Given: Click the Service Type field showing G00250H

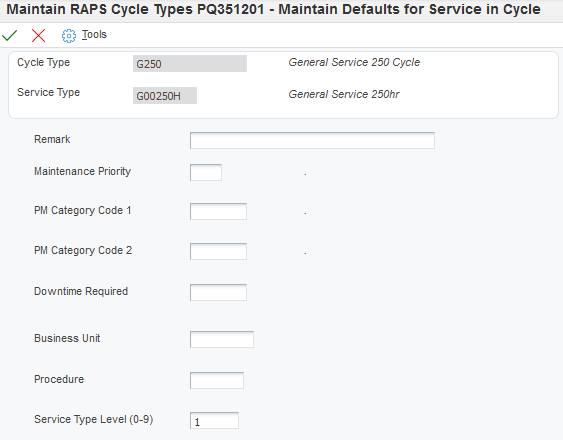Looking at the screenshot, I should pos(165,96).
